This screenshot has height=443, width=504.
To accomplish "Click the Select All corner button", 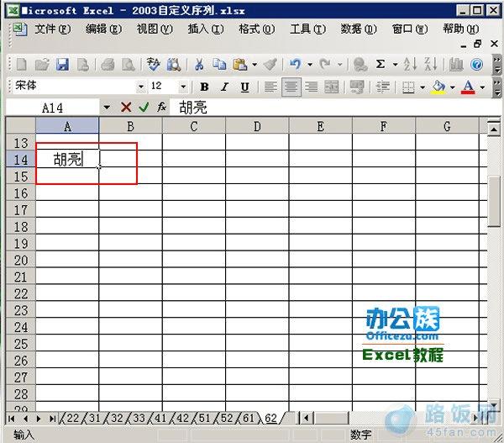I will [x=21, y=125].
